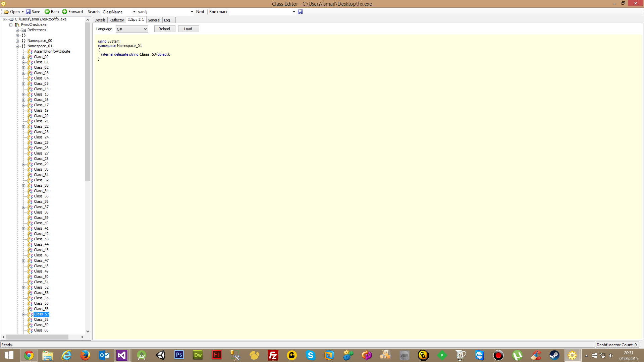Image resolution: width=644 pixels, height=362 pixels.
Task: Click the Load button
Action: pos(188,29)
